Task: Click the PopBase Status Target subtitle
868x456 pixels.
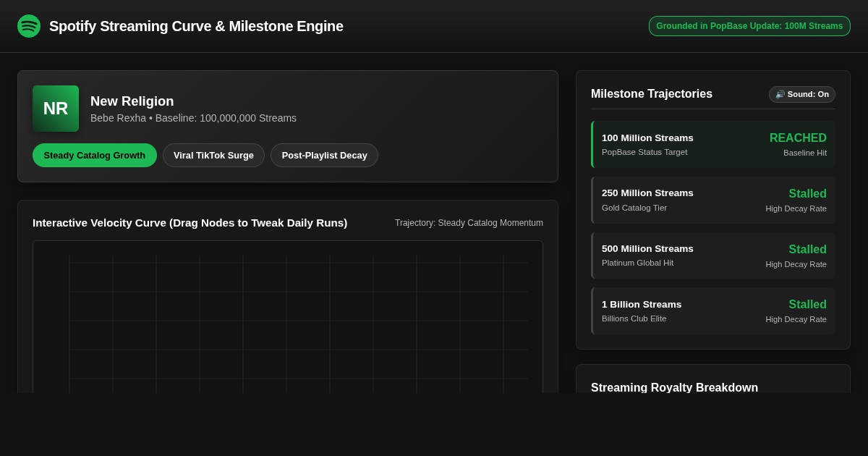Action: click(644, 152)
